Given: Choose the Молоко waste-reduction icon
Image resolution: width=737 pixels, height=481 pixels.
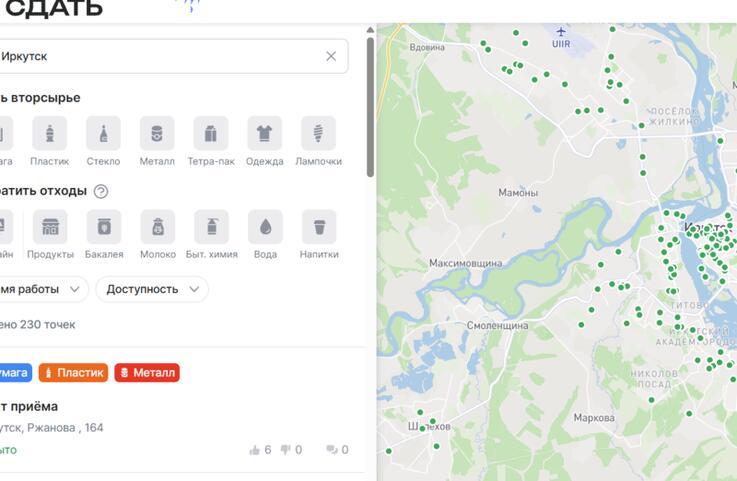Looking at the screenshot, I should tap(158, 227).
